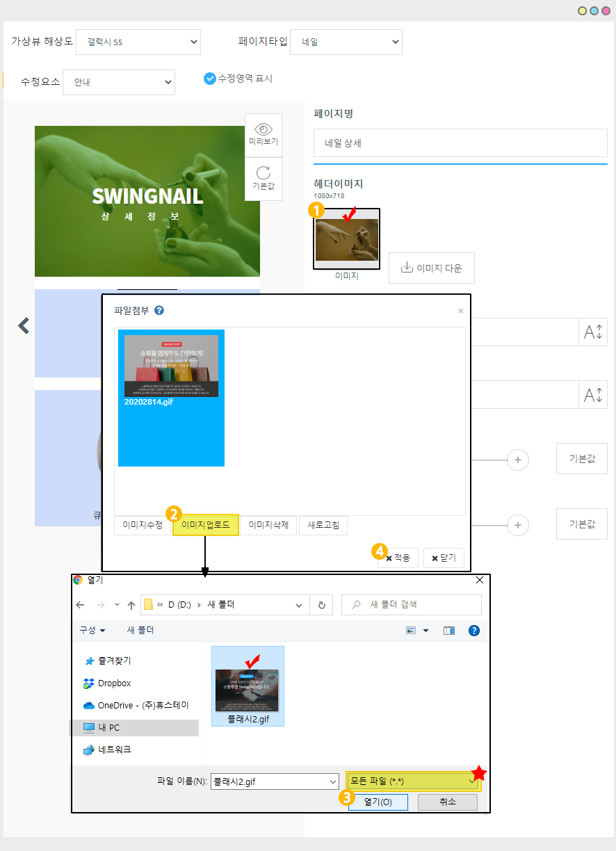Viewport: 616px width, 851px height.
Task: Open the 페이지타입 dropdown
Action: click(346, 42)
